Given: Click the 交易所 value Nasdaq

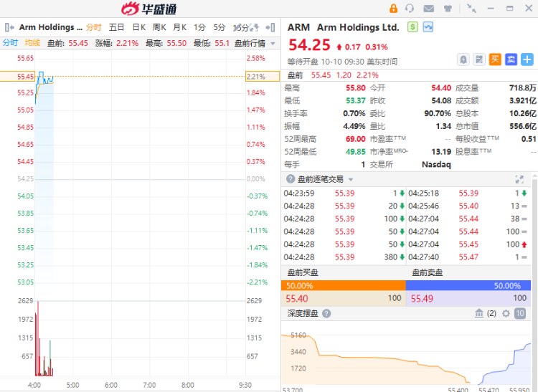Looking at the screenshot, I should 436,165.
